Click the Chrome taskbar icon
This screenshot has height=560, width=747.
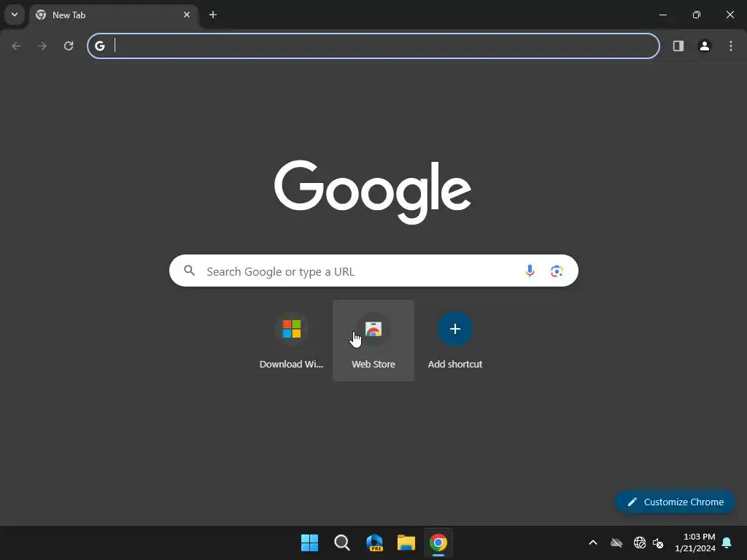tap(438, 542)
